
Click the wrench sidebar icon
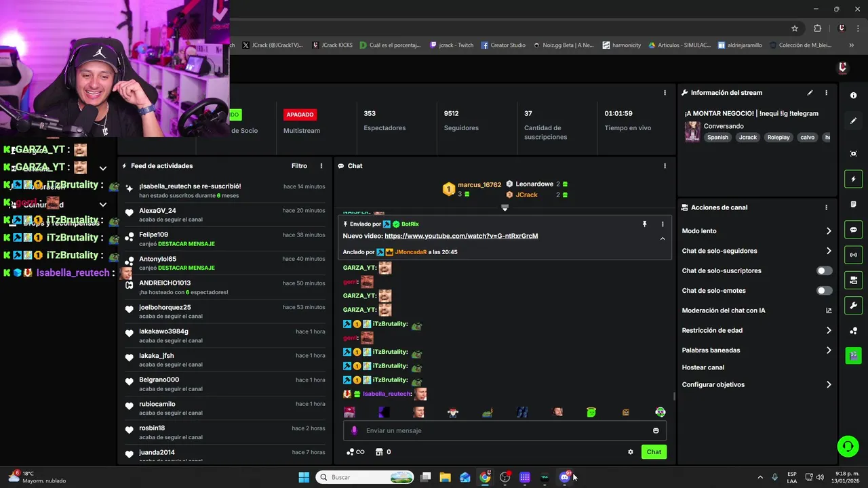click(x=853, y=305)
